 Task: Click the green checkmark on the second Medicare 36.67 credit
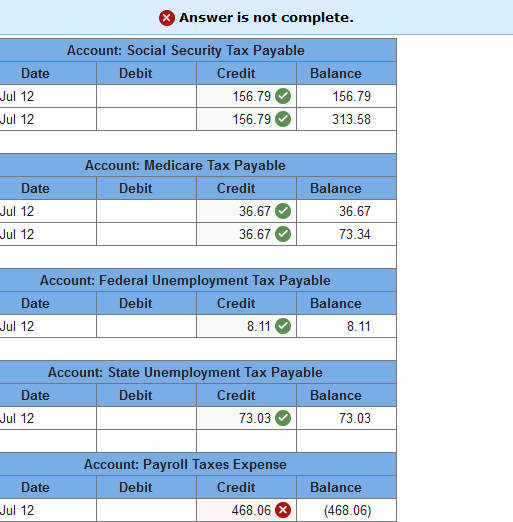(283, 234)
